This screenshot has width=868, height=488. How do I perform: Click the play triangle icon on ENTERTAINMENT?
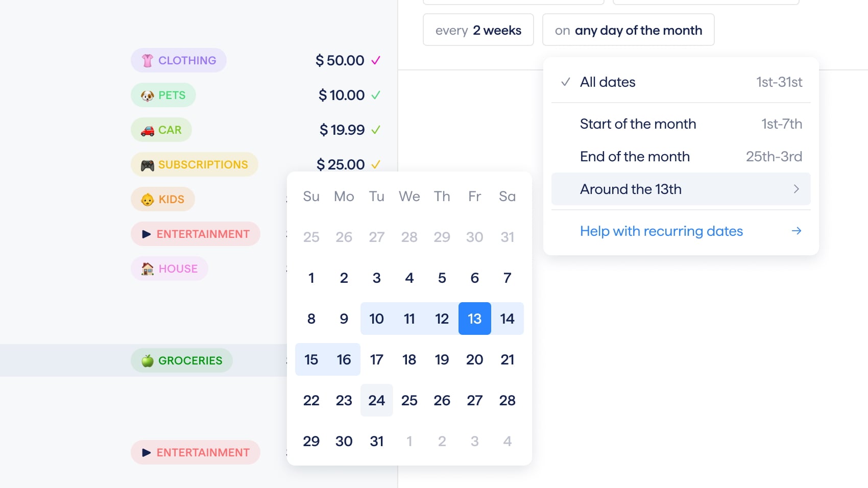click(147, 234)
